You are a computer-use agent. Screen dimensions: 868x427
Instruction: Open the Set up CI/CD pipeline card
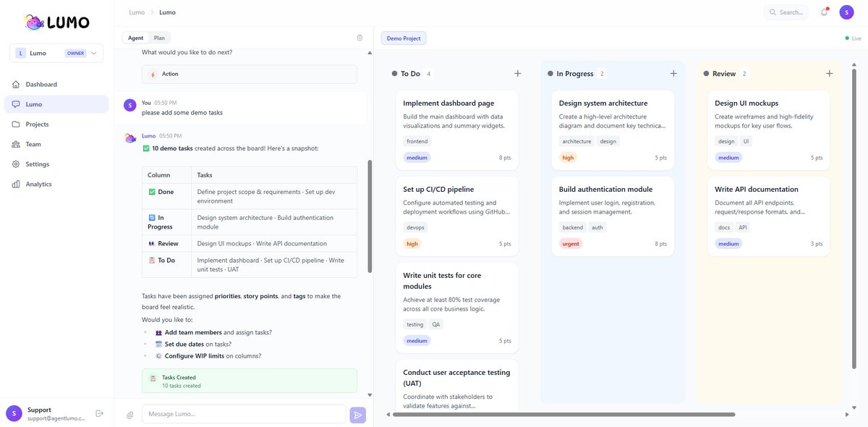(457, 216)
